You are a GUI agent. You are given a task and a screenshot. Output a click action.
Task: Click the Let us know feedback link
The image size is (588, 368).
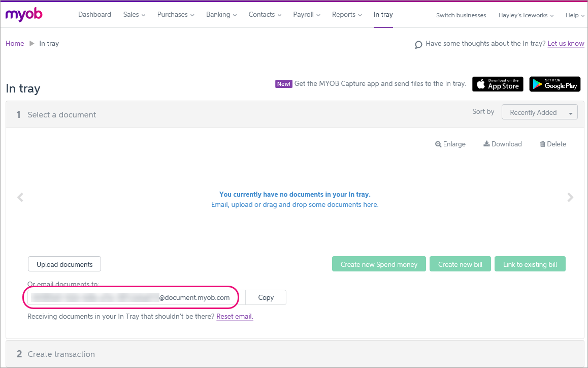(566, 44)
